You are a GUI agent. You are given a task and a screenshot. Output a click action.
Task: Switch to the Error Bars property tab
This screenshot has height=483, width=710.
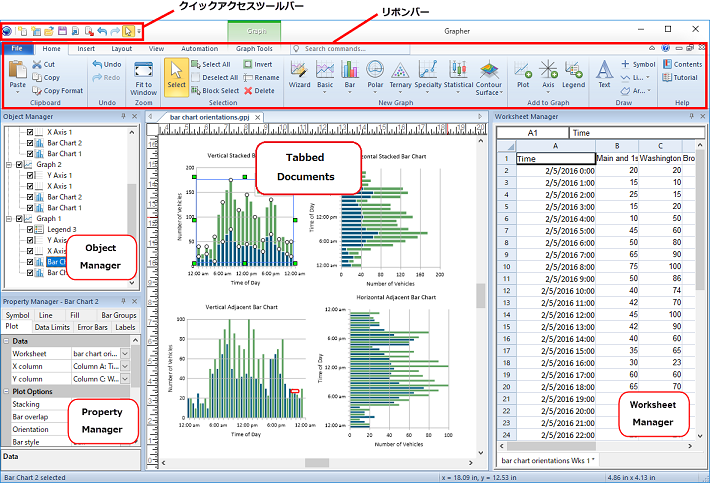point(92,327)
